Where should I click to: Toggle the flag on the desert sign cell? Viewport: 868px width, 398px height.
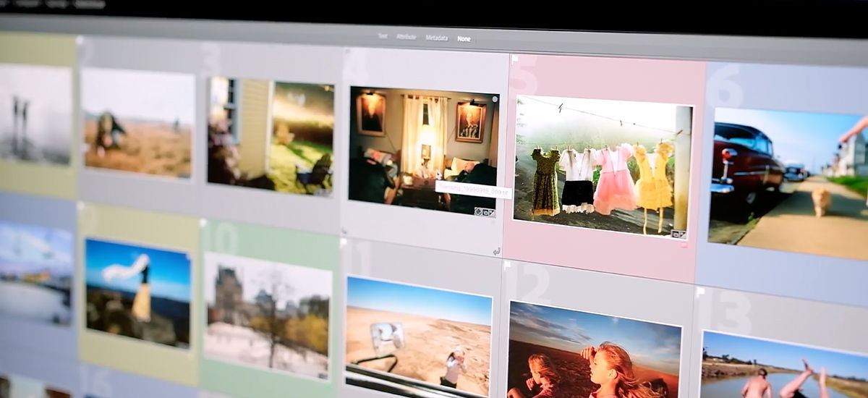pos(343,243)
